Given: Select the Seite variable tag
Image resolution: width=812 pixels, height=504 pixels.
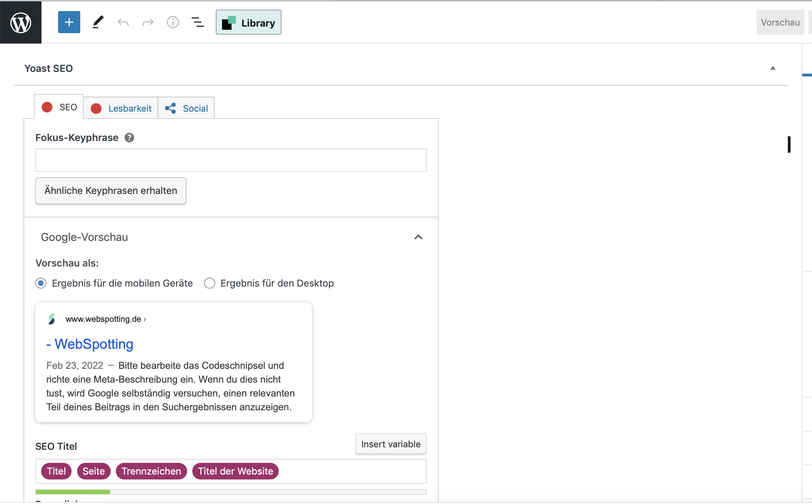Looking at the screenshot, I should (94, 471).
